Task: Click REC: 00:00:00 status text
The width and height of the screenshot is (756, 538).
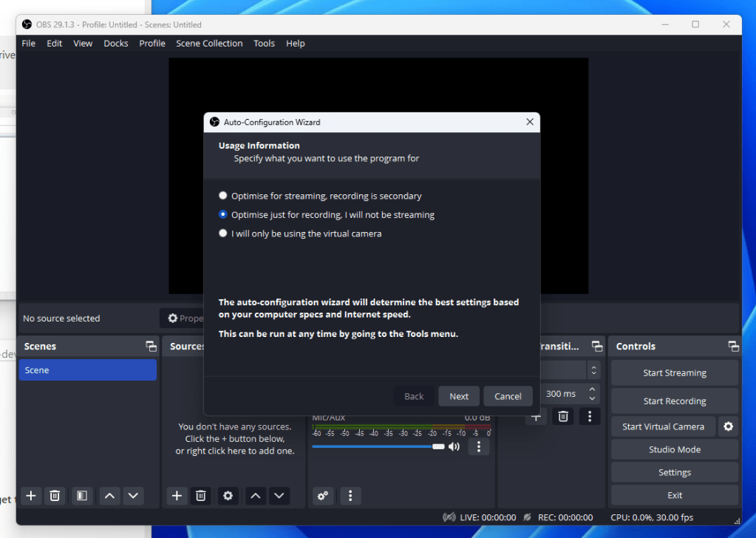Action: tap(565, 517)
